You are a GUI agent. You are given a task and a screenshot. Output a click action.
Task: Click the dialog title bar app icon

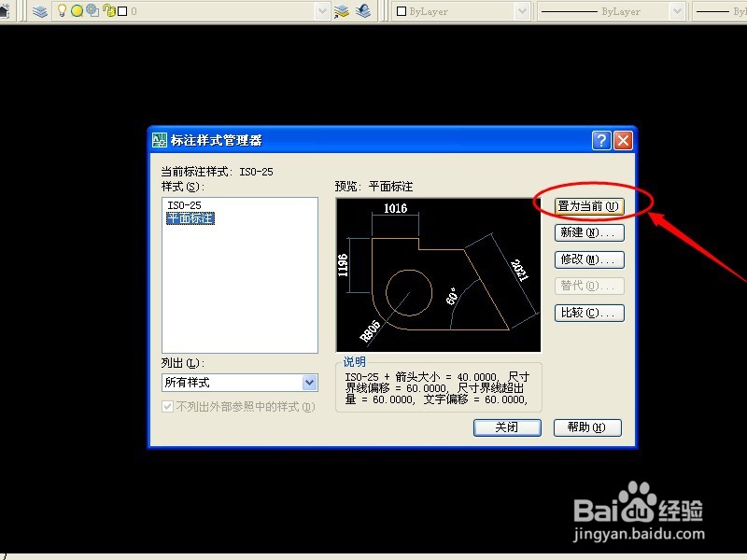(x=160, y=140)
